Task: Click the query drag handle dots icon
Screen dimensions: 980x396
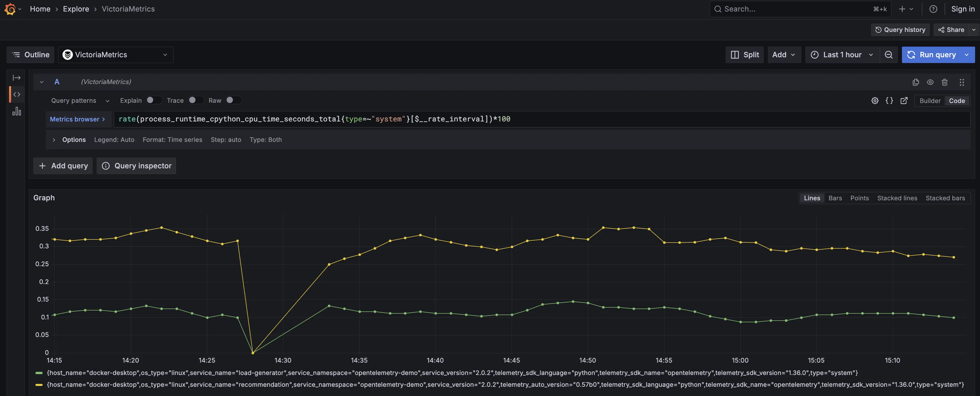Action: [961, 82]
